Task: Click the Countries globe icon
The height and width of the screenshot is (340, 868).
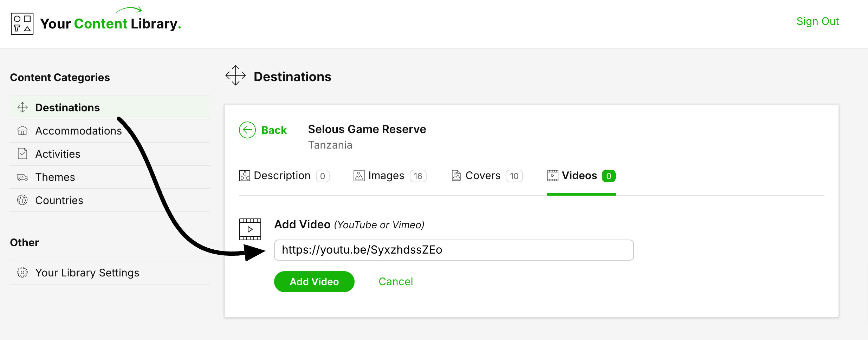Action: (22, 200)
